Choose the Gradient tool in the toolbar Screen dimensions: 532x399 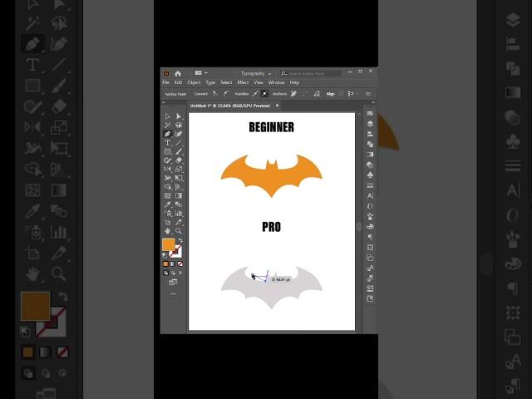pos(179,196)
